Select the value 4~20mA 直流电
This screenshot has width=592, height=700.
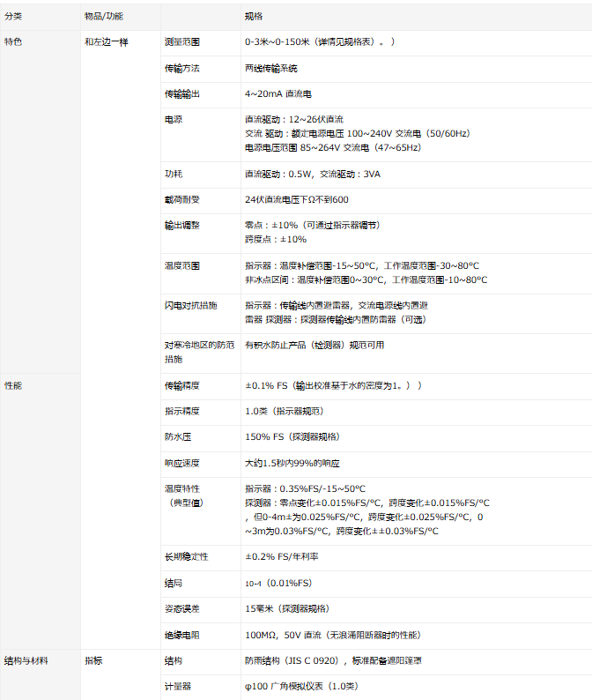[277, 93]
